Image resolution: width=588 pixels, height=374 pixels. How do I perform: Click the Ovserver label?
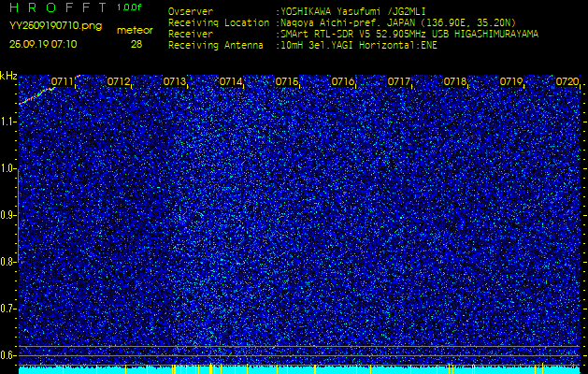coord(191,11)
